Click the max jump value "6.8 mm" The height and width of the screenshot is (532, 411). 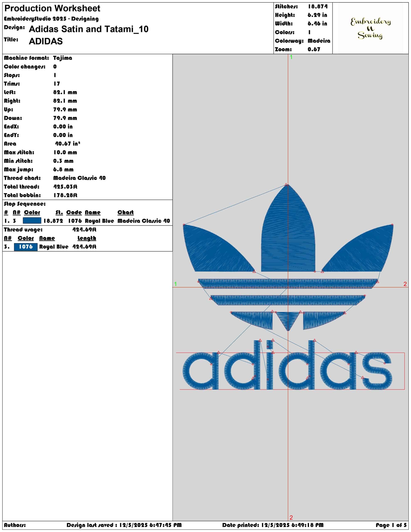click(x=63, y=170)
